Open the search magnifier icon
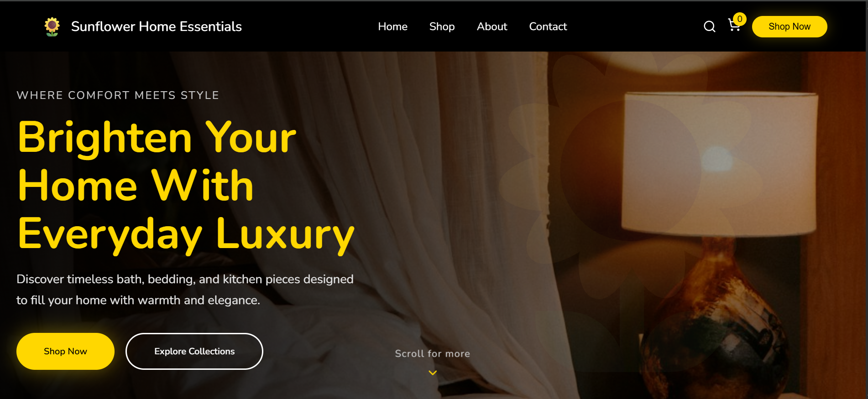 coord(709,26)
